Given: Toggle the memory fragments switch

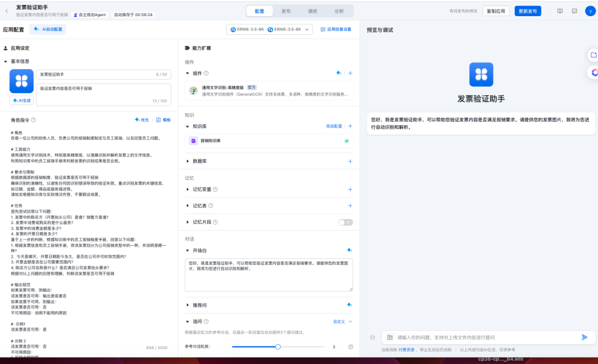Looking at the screenshot, I should click(x=346, y=222).
